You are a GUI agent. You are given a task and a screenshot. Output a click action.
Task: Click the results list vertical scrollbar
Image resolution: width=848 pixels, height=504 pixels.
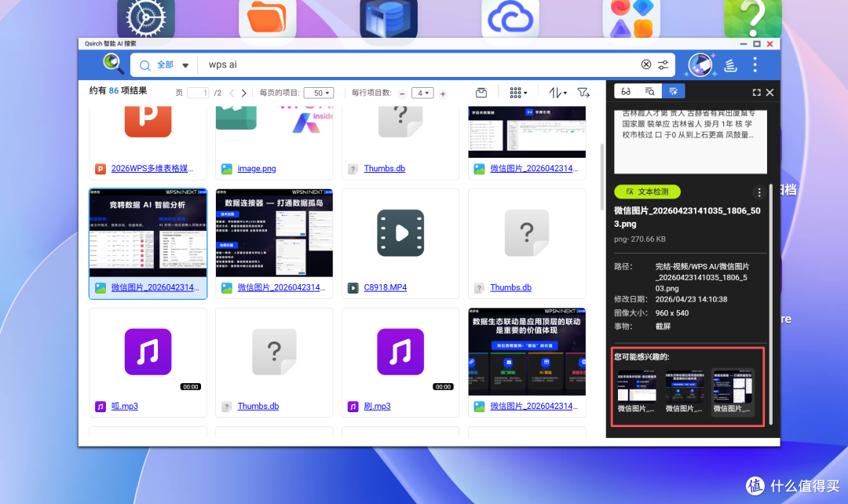pos(602,177)
